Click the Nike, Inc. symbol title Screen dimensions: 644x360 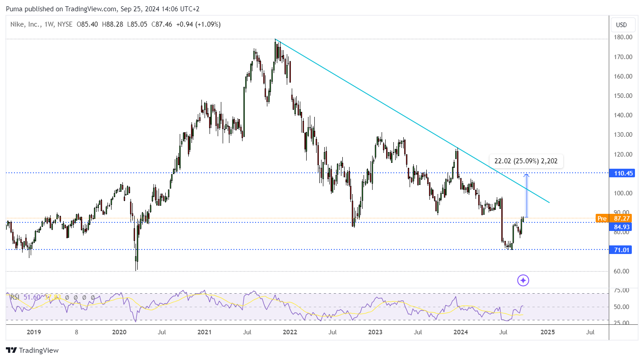click(x=23, y=24)
